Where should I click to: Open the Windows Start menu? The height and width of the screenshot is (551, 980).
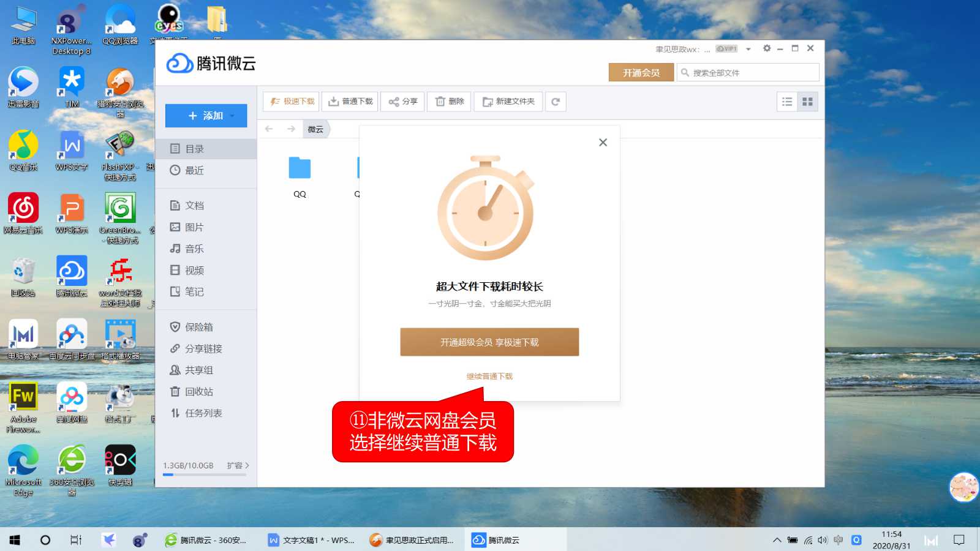click(x=15, y=540)
